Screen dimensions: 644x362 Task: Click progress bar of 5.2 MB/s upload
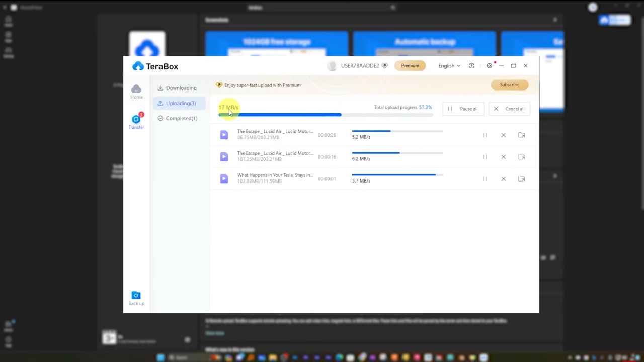[397, 131]
